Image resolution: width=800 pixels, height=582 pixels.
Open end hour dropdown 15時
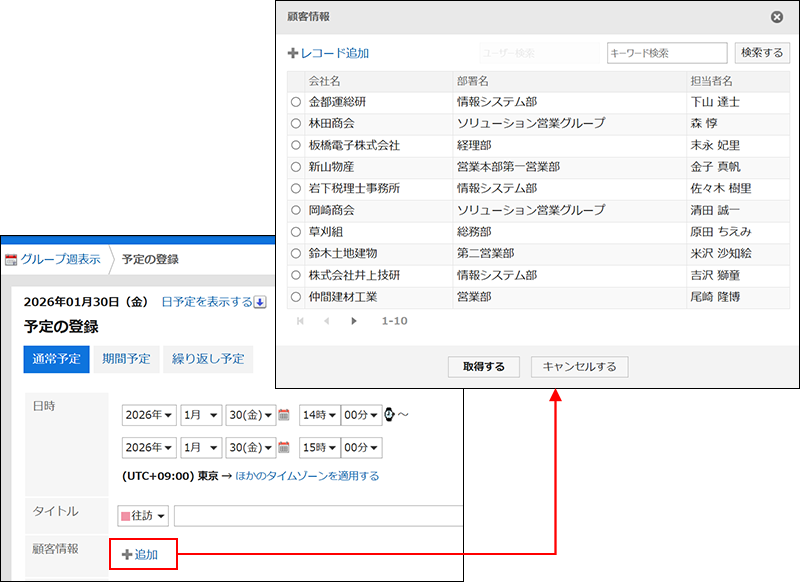coord(319,447)
